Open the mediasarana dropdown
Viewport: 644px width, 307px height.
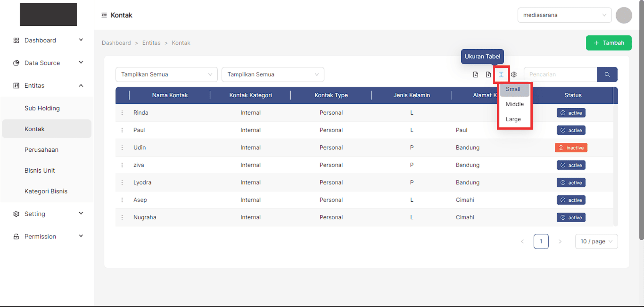(x=564, y=15)
